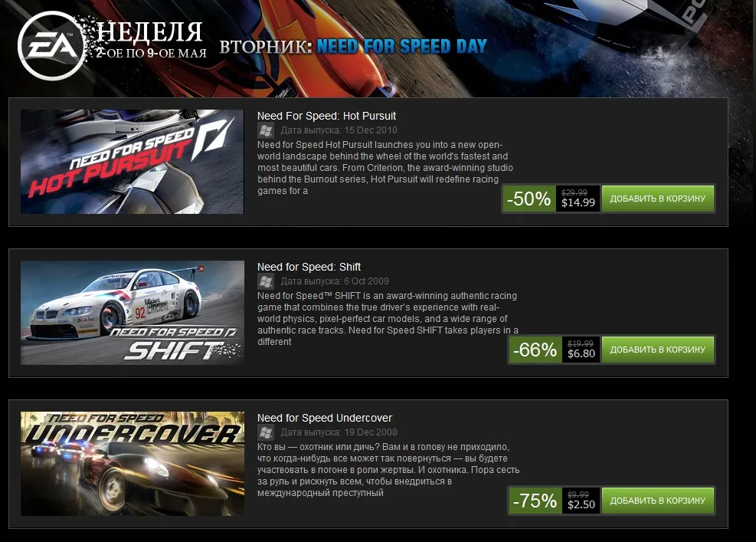Click the Need For Speed Day banner heading
This screenshot has height=542, width=756.
click(x=401, y=46)
